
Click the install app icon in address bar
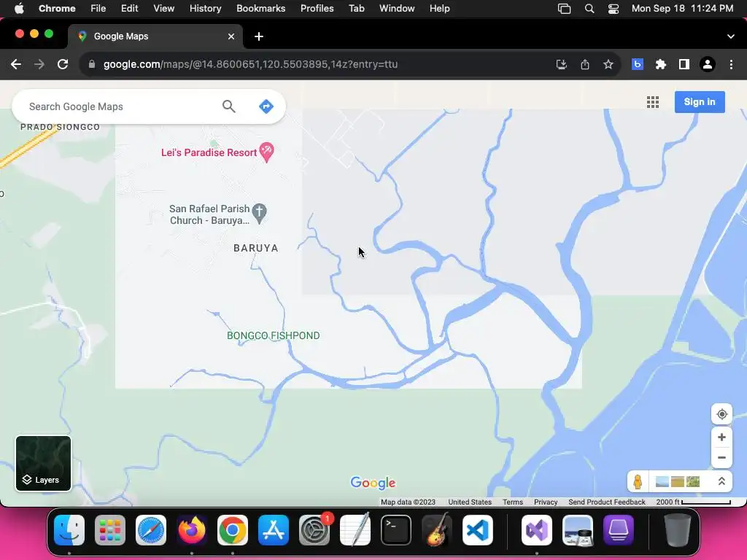(561, 64)
